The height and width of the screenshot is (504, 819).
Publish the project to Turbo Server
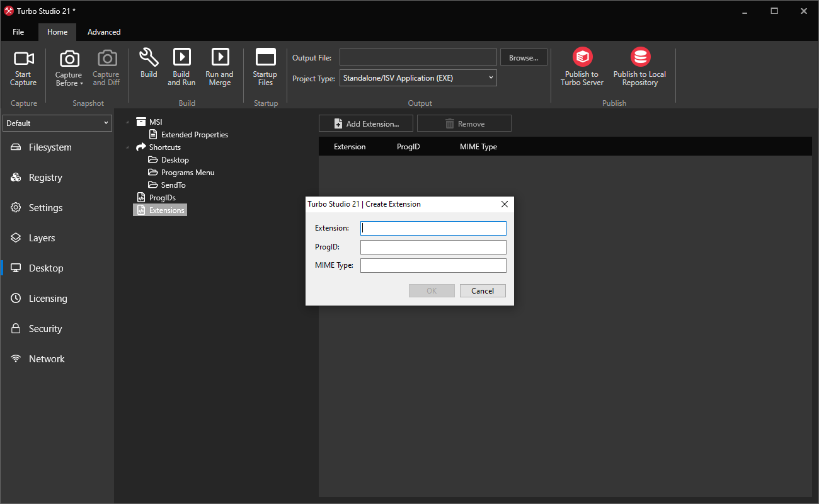[581, 66]
